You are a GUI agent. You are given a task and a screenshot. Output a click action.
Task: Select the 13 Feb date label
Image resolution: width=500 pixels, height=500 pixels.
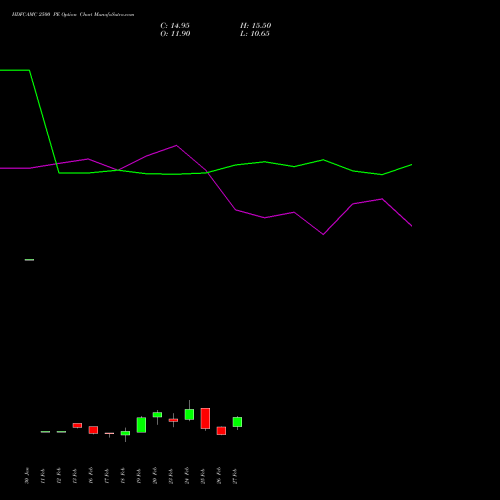coord(75,476)
